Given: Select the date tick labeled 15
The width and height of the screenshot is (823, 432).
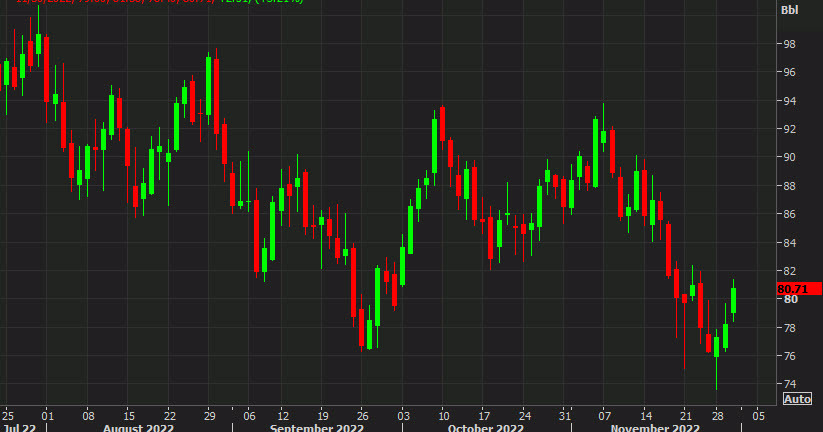Looking at the screenshot, I should pos(129,416).
